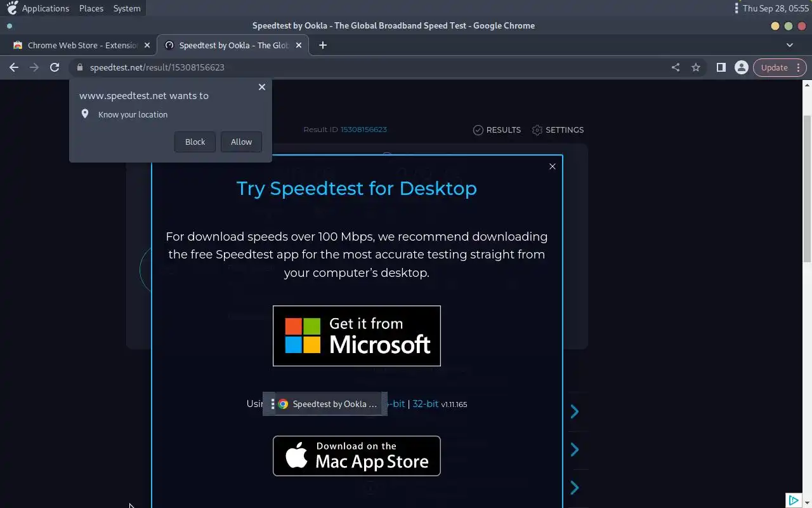This screenshot has width=812, height=508.
Task: Click the third right chevron arrow
Action: pos(575,488)
